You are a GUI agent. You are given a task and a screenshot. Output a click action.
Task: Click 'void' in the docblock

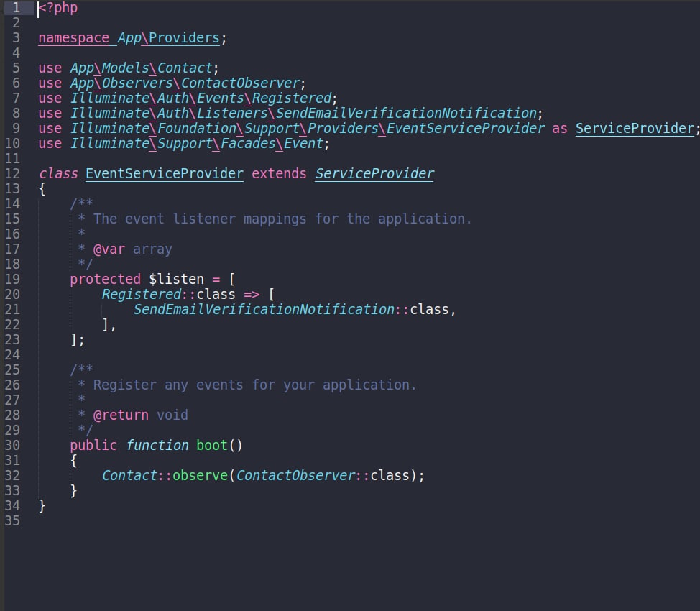click(x=172, y=415)
